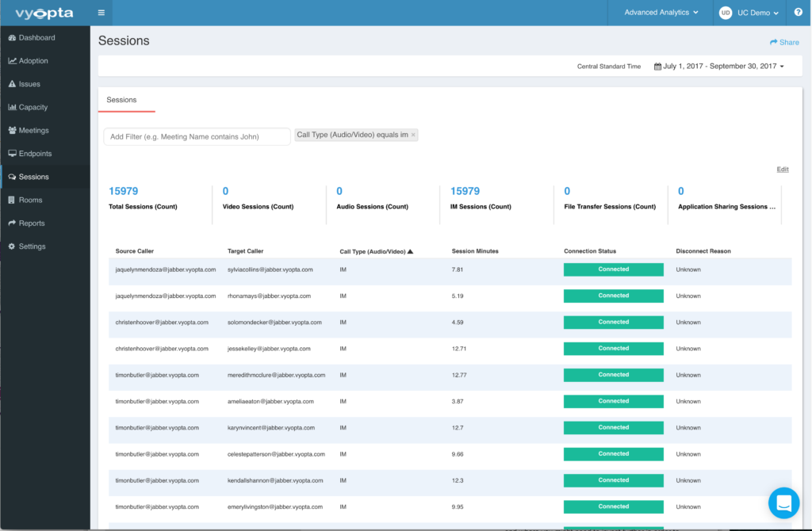812x531 pixels.
Task: Click kendallshannon@jabber.vyopta.com cell
Action: click(275, 481)
